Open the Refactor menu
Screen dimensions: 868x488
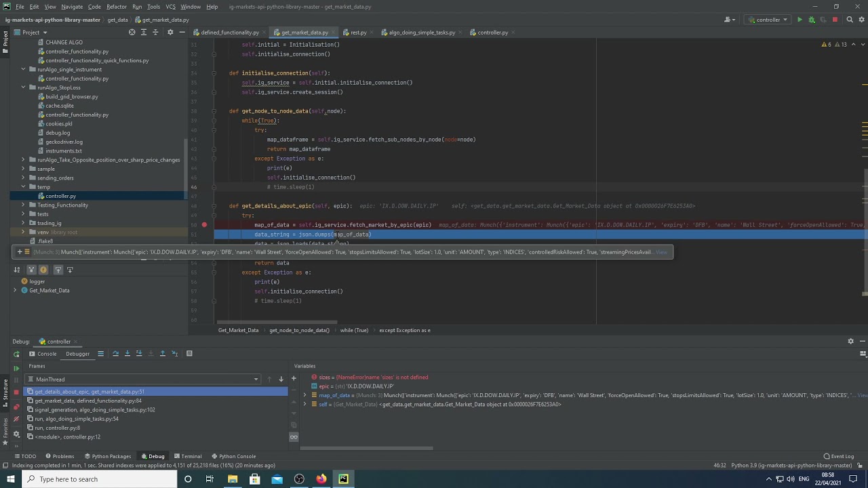pyautogui.click(x=117, y=7)
